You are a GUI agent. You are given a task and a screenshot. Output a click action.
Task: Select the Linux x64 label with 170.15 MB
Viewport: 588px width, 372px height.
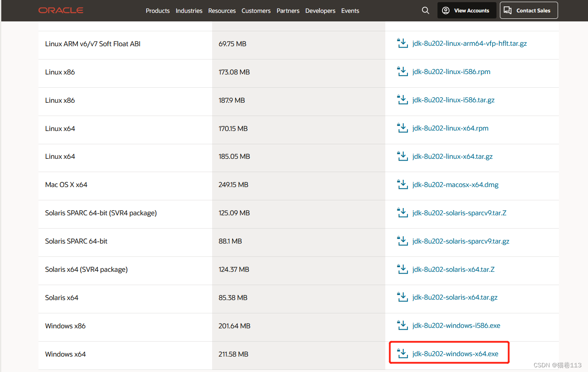click(60, 128)
